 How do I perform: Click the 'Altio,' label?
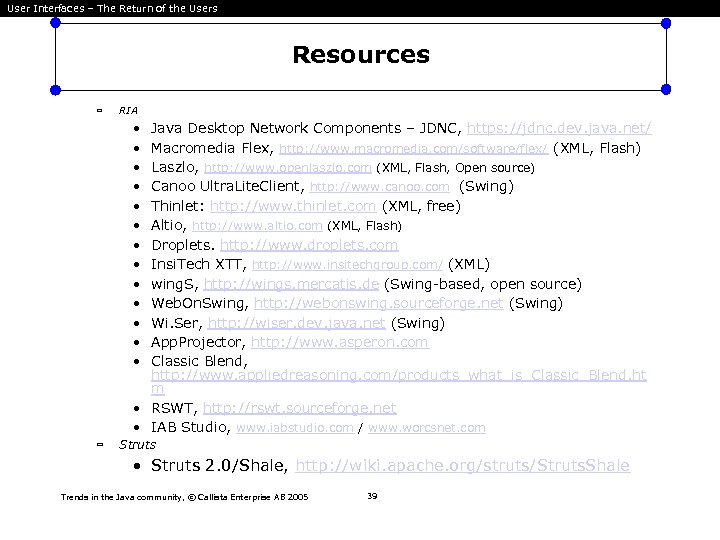169,225
